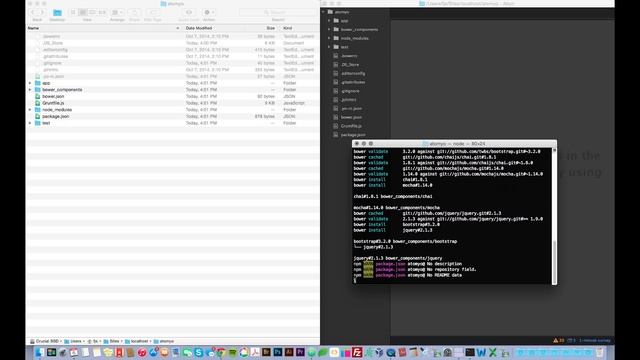Click the Terminal window vertical scrollbar

554,262
